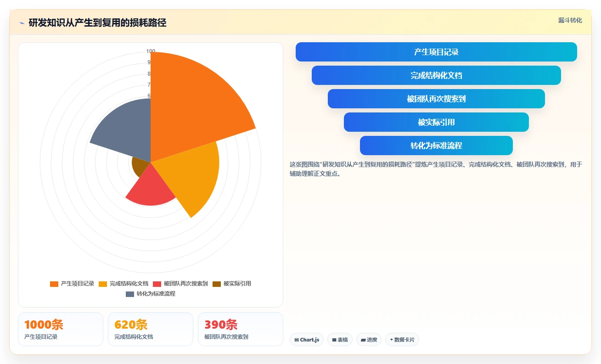Click the 数据卡片 tag chip
Viewport: 601px width, 364px height.
point(402,340)
